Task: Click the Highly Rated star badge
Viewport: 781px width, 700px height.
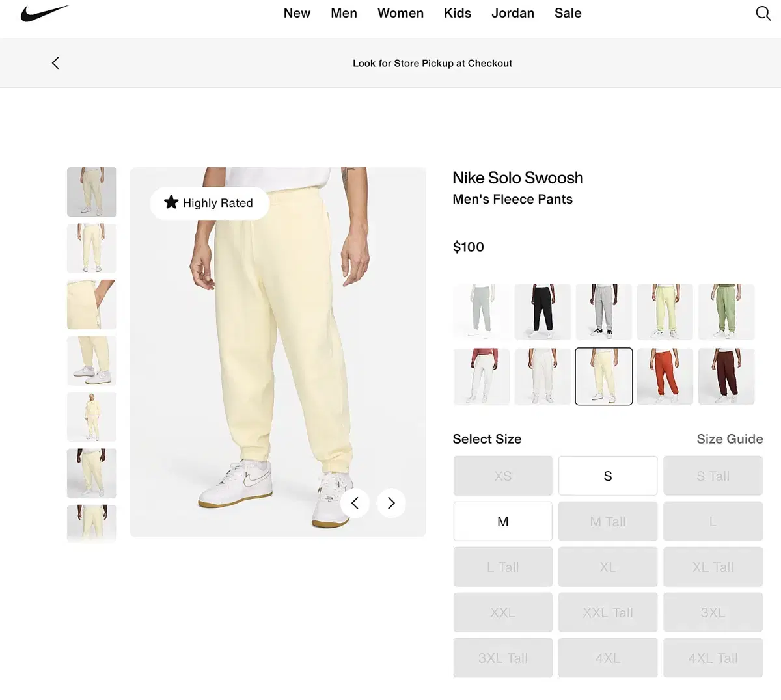Action: pyautogui.click(x=210, y=203)
